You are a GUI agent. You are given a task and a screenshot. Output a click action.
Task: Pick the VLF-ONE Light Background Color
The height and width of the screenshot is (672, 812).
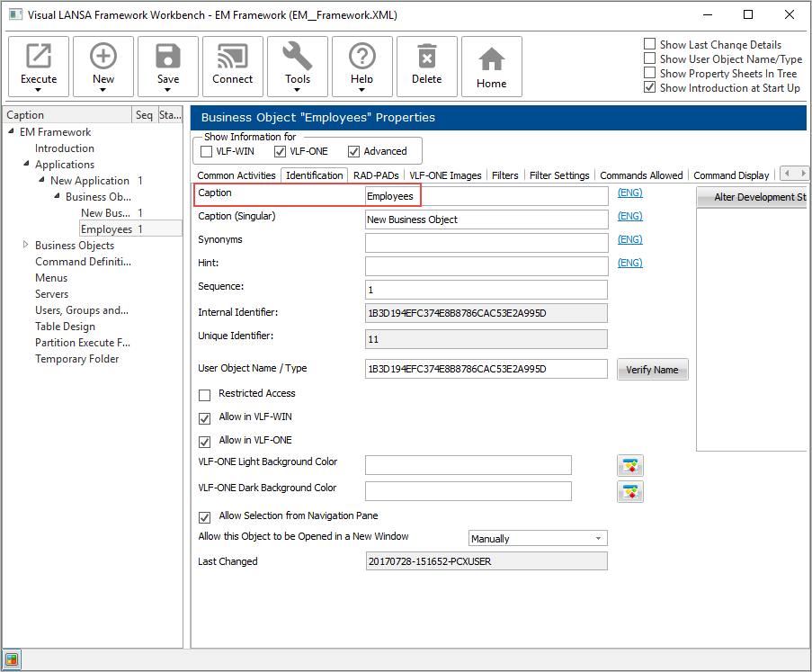pos(630,465)
